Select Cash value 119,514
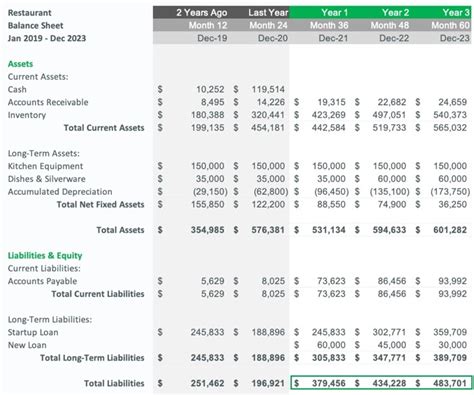 (268, 89)
